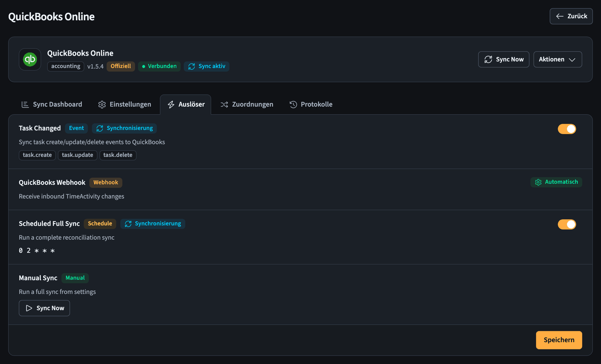This screenshot has height=364, width=601.
Task: Click the Manual type badge
Action: point(75,278)
